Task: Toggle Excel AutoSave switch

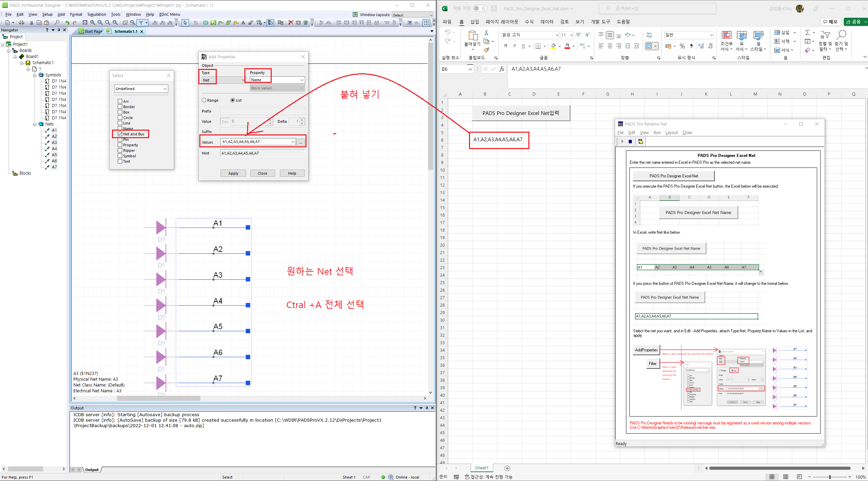Action: point(480,8)
